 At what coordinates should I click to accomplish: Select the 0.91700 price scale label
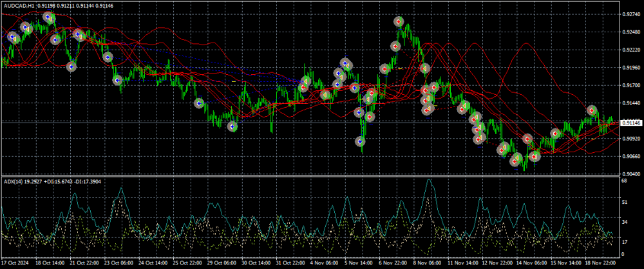point(630,85)
